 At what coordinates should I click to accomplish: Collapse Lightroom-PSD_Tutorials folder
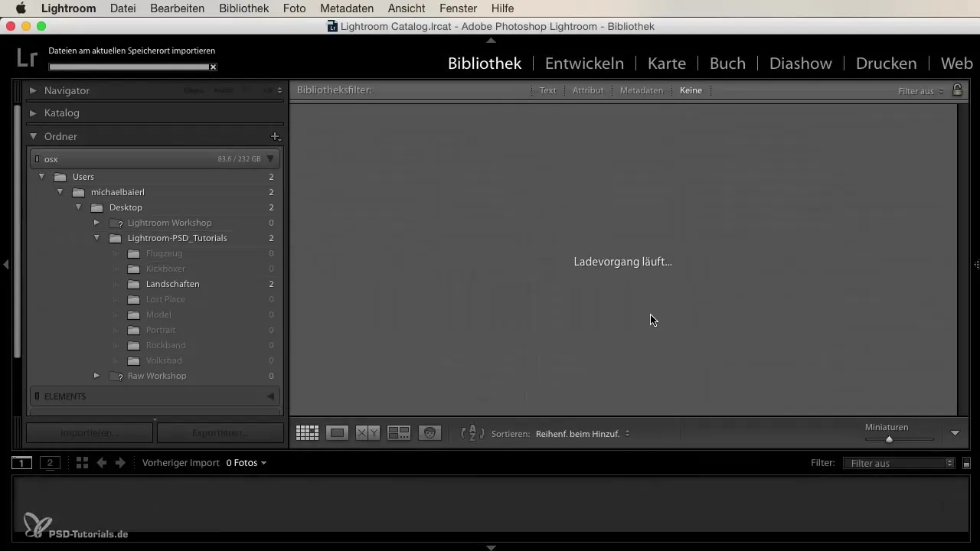tap(97, 238)
